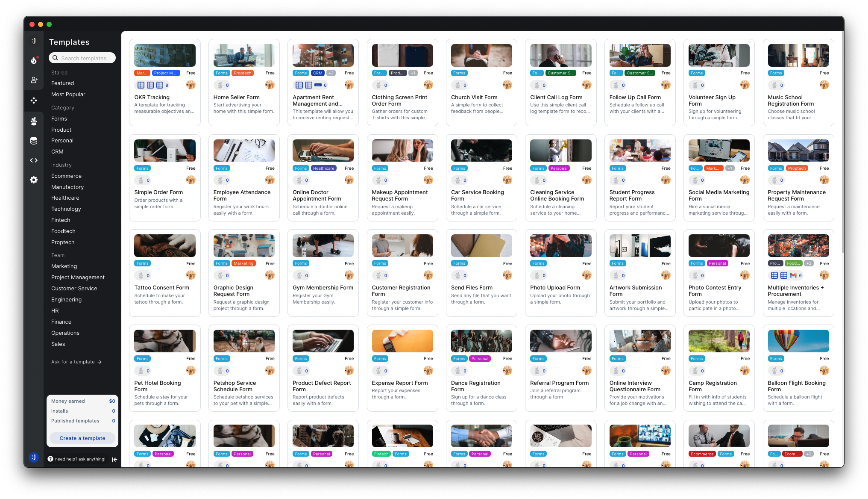The image size is (868, 499).
Task: Open the database icon in left rail
Action: [34, 141]
